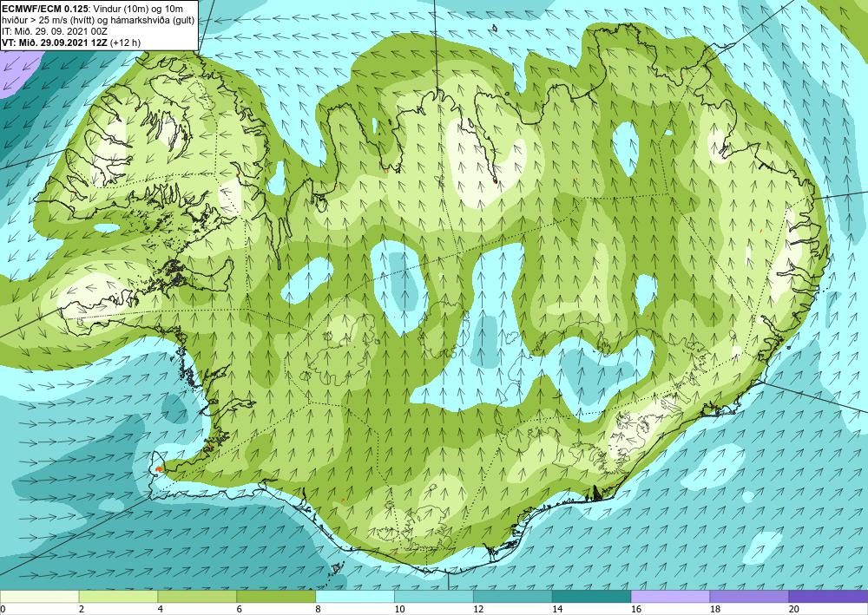This screenshot has height=615, width=868.
Task: Choose the teal 12–14 m/s legend swatch
Action: tap(513, 597)
